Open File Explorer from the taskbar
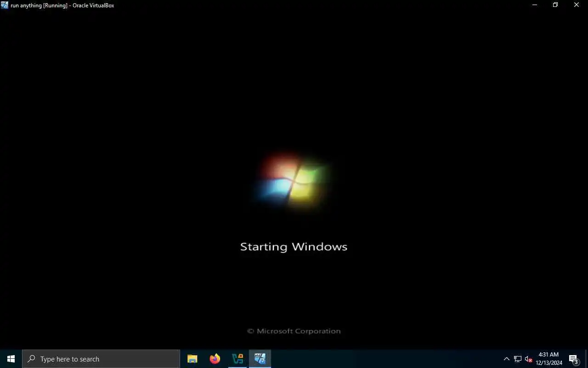The image size is (588, 368). tap(192, 359)
